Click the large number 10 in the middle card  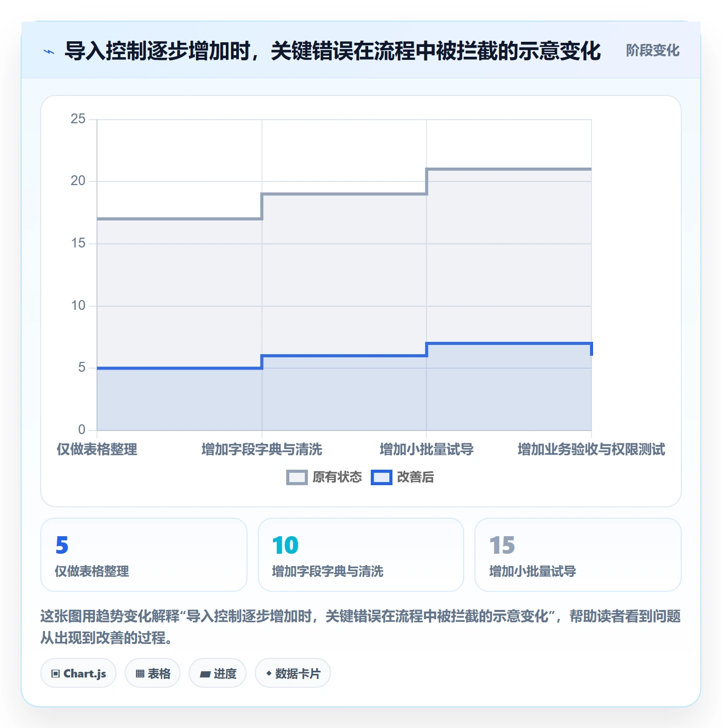(285, 545)
